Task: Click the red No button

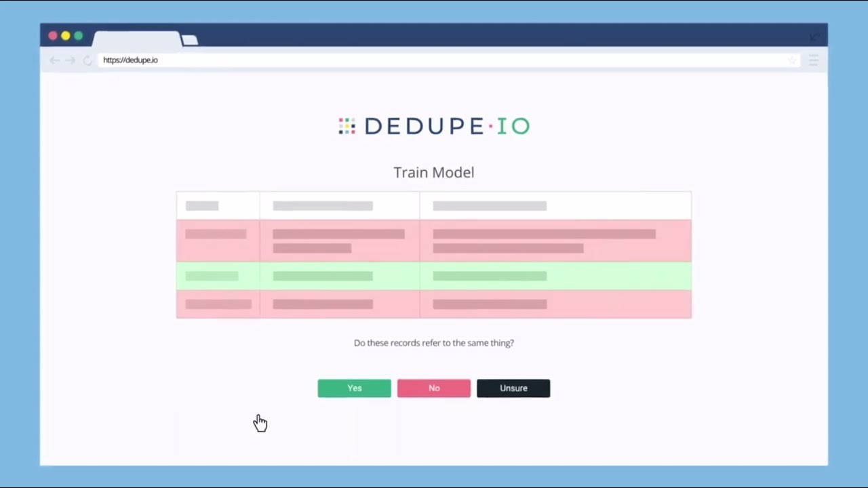Action: coord(433,388)
